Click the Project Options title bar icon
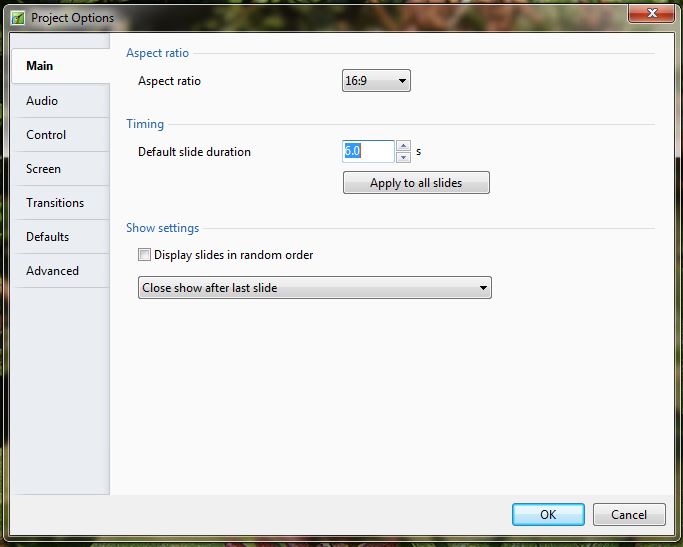 [x=17, y=18]
